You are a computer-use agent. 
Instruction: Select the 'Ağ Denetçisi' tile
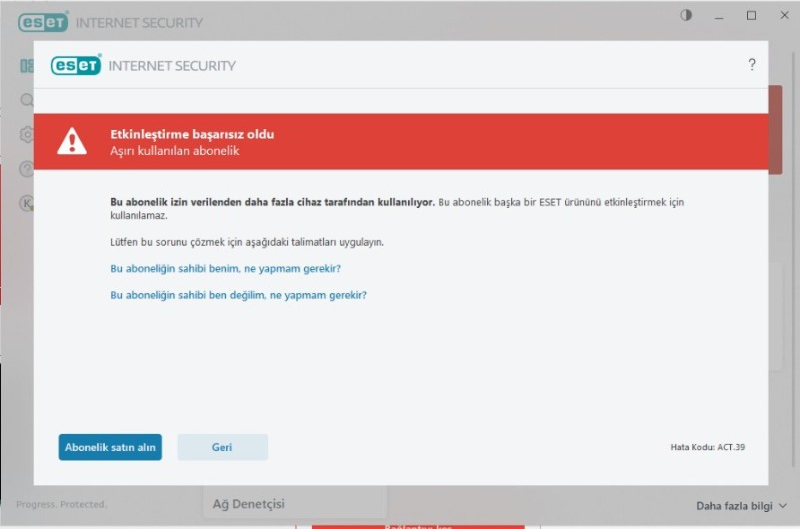point(249,504)
